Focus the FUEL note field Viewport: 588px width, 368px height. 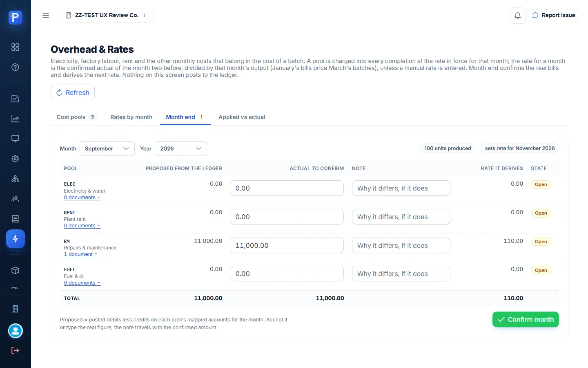tap(401, 274)
